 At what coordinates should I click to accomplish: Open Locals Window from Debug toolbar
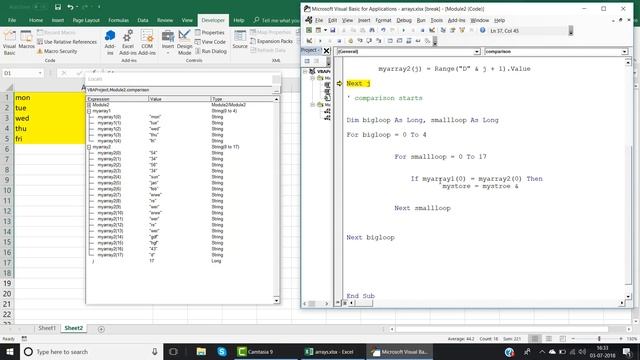390,41
